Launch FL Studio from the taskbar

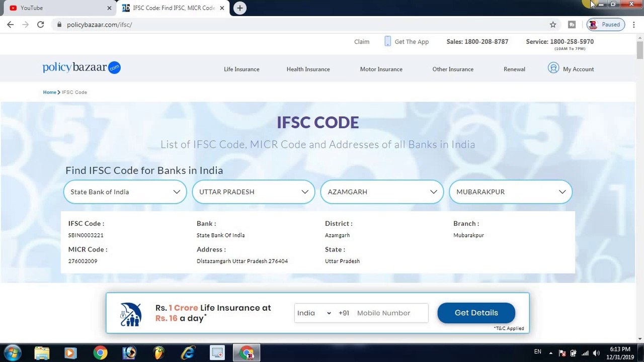point(159,353)
